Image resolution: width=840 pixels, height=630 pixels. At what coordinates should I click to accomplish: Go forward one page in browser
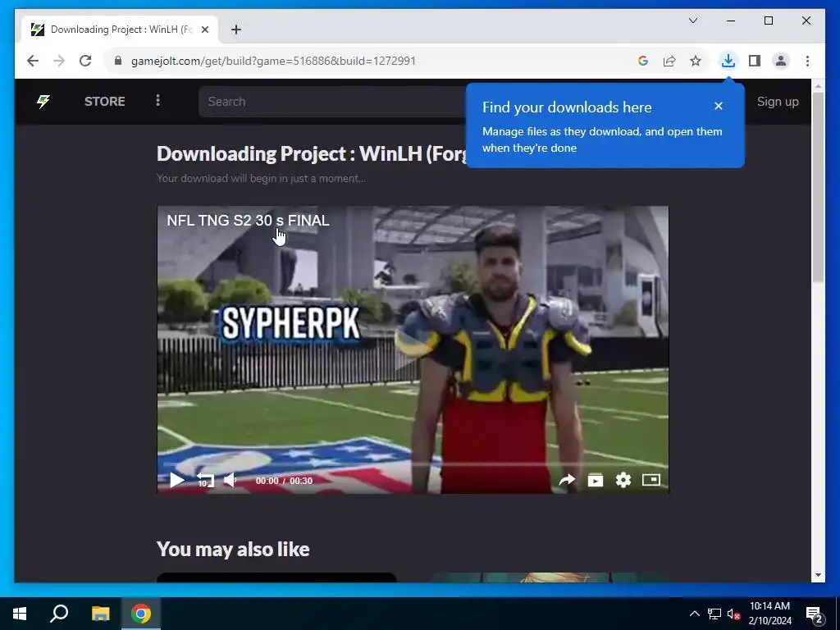coord(59,61)
